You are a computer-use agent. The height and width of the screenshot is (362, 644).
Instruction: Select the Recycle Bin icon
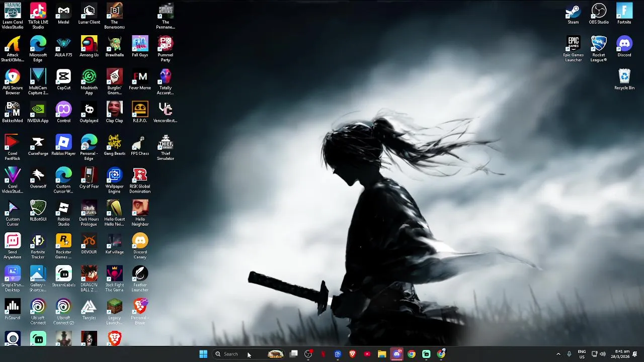(624, 79)
